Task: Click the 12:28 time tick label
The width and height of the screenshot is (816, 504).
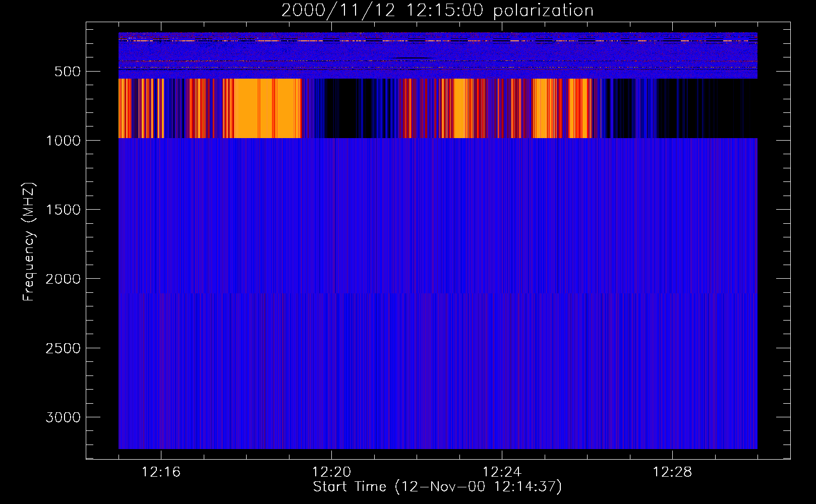Action: [673, 472]
